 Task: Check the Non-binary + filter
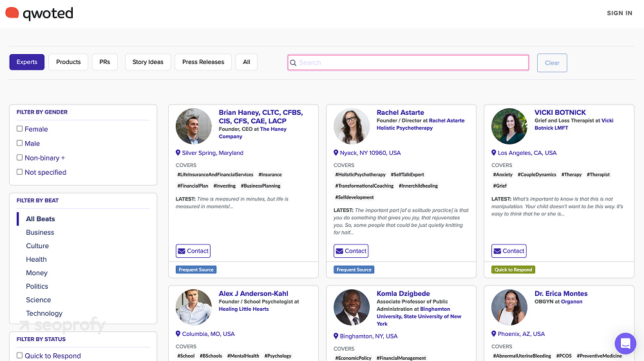click(x=19, y=157)
